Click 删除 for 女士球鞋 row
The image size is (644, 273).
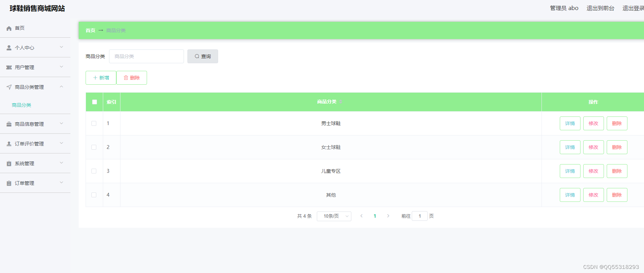[617, 147]
